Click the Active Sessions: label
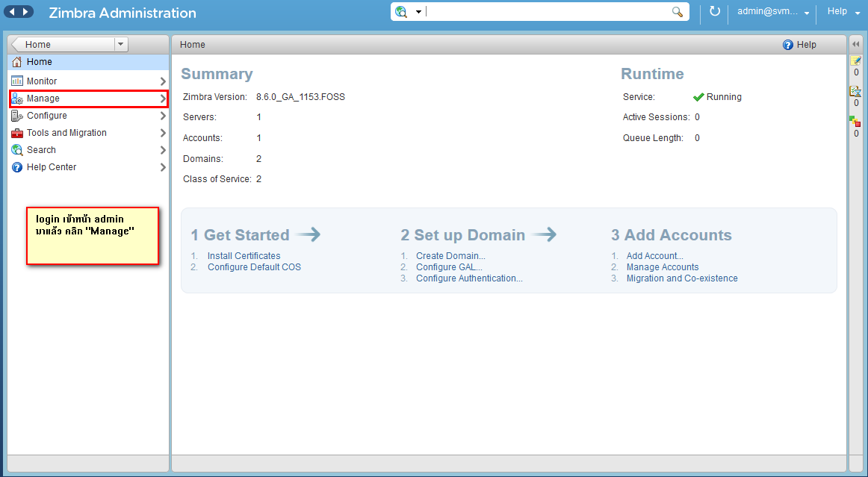 point(656,117)
